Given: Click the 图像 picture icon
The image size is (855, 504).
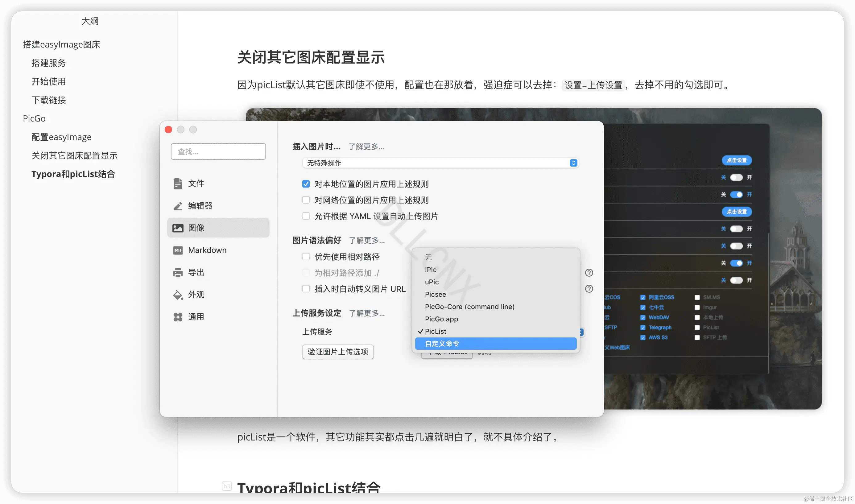Looking at the screenshot, I should (178, 228).
